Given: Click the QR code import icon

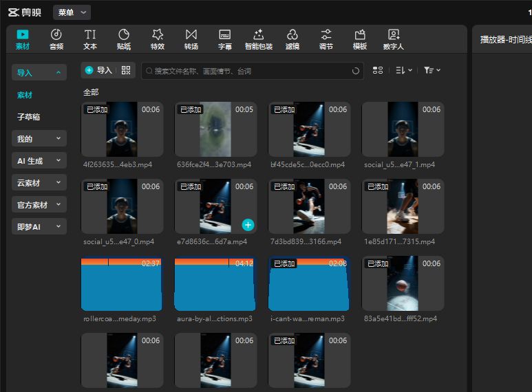Looking at the screenshot, I should click(126, 70).
